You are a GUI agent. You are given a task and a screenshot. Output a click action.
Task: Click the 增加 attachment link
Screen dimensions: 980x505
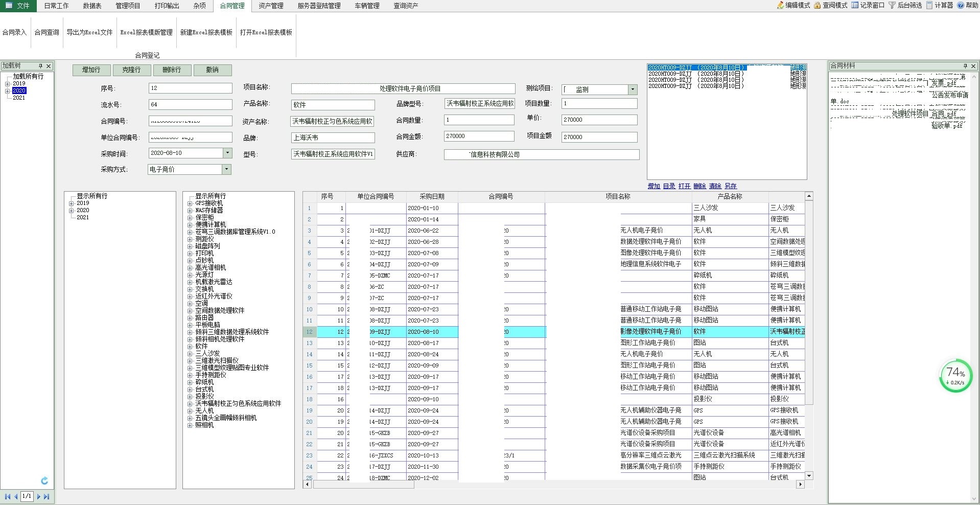(x=654, y=186)
